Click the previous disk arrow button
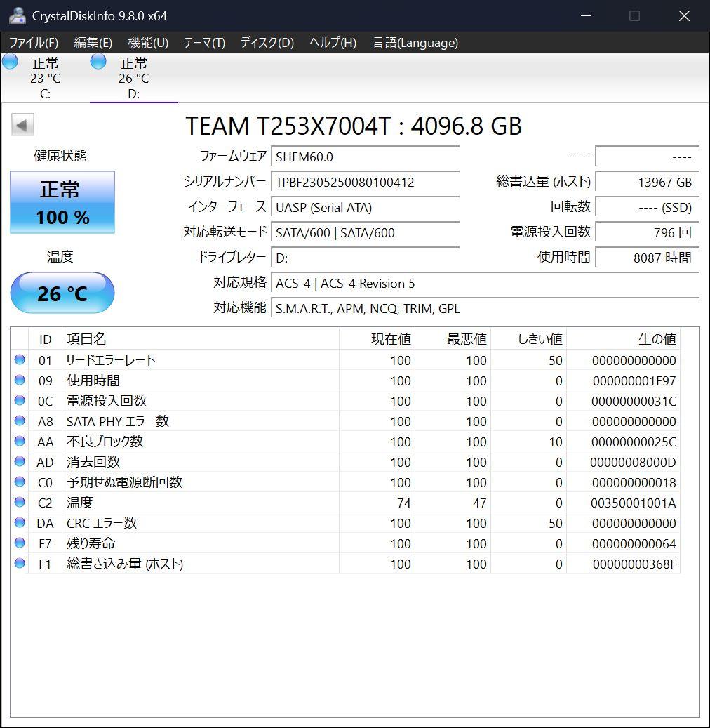The width and height of the screenshot is (710, 728). [x=22, y=125]
